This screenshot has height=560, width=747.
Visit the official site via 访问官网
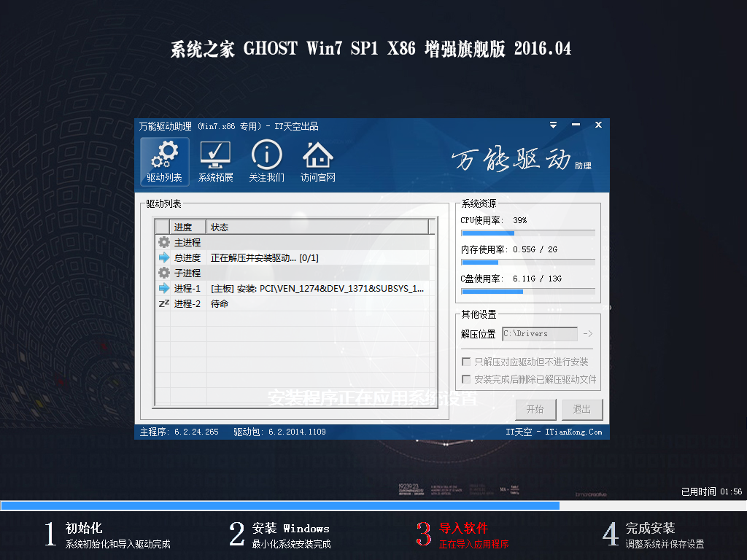[318, 161]
